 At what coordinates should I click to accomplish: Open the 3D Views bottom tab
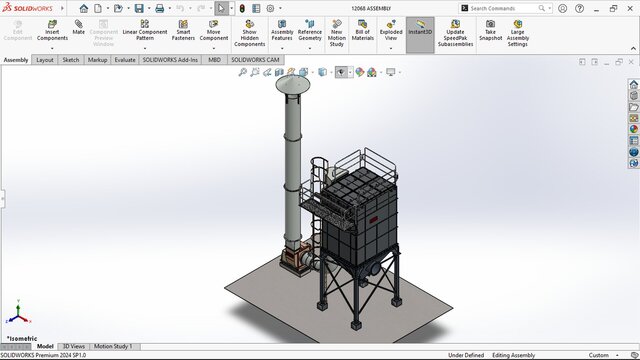pyautogui.click(x=73, y=346)
